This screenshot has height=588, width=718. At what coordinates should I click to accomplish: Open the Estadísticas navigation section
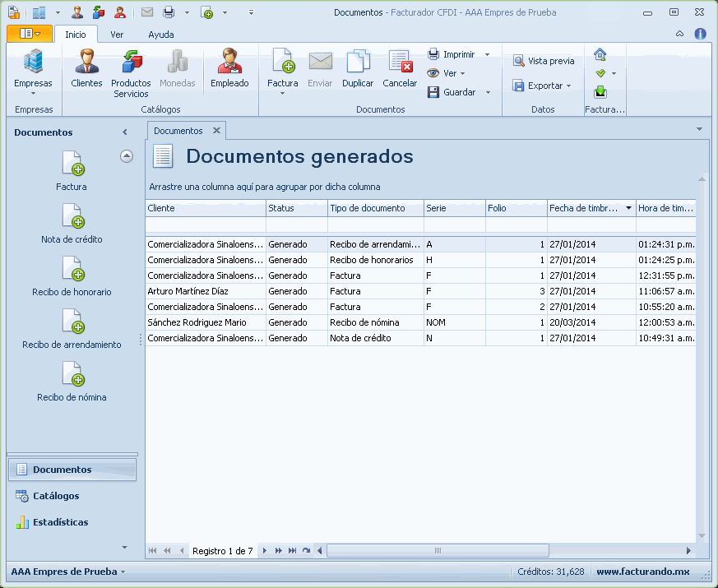coord(59,522)
